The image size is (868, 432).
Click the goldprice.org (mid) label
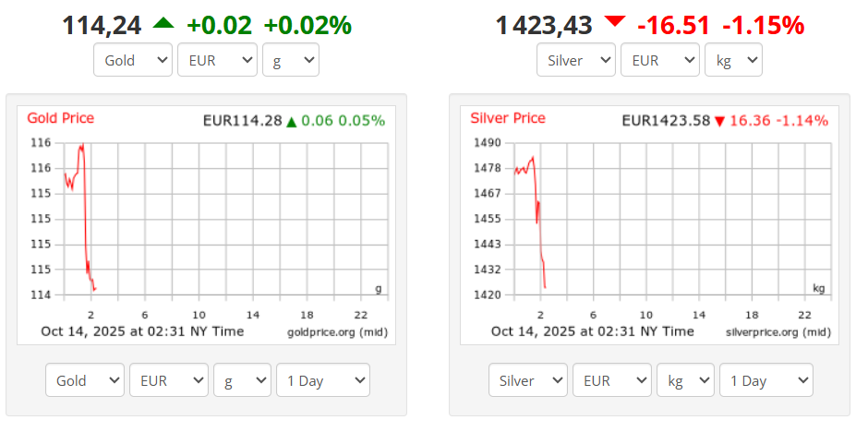point(337,331)
